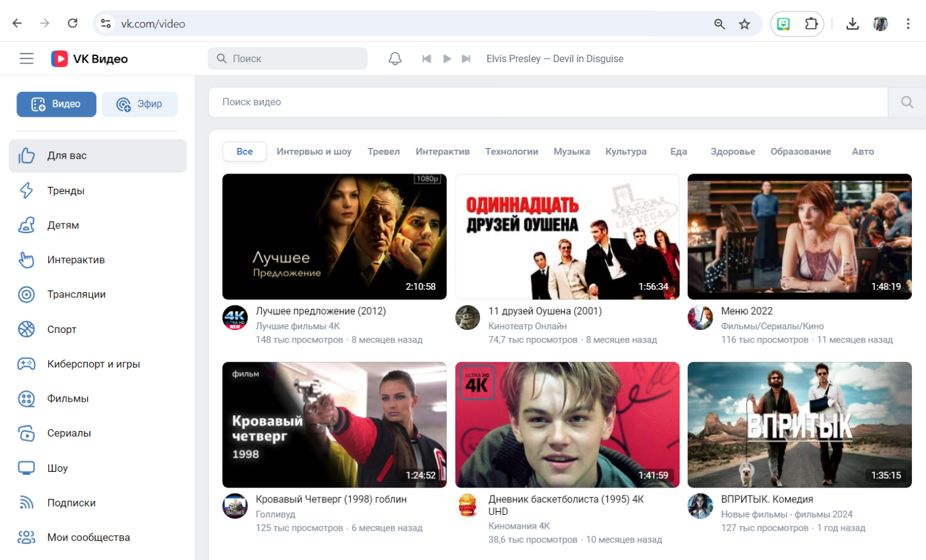
Task: Open Сериалы icon in sidebar
Action: click(x=26, y=433)
